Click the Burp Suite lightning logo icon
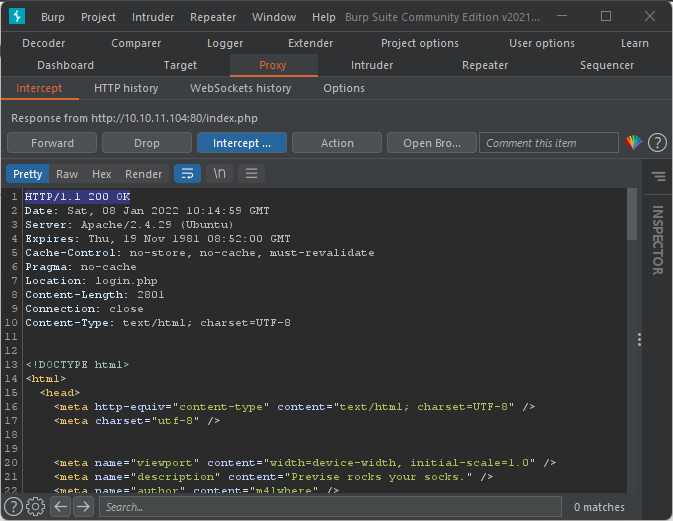Screen dimensions: 673x521 click(20, 17)
